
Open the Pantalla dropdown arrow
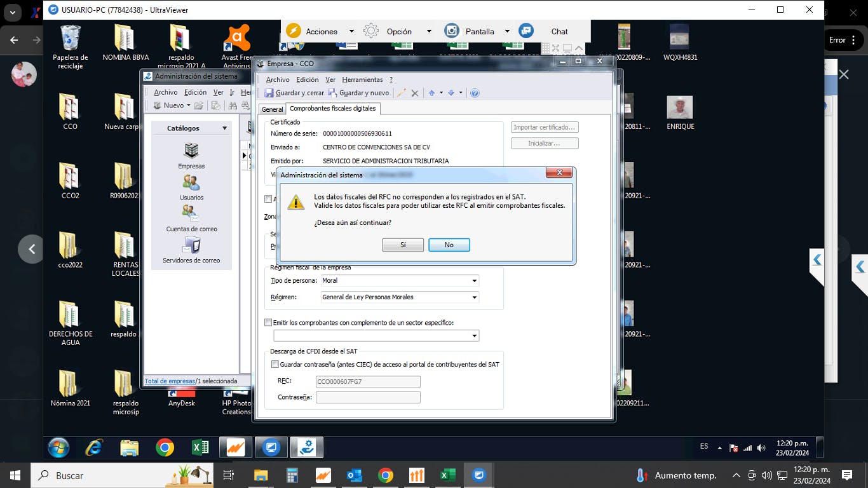(507, 31)
